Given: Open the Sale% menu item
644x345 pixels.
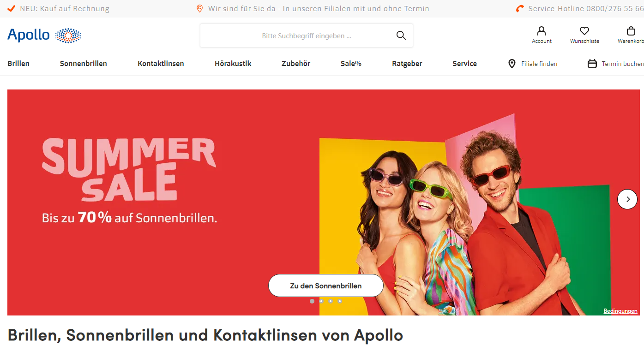Looking at the screenshot, I should pyautogui.click(x=351, y=64).
